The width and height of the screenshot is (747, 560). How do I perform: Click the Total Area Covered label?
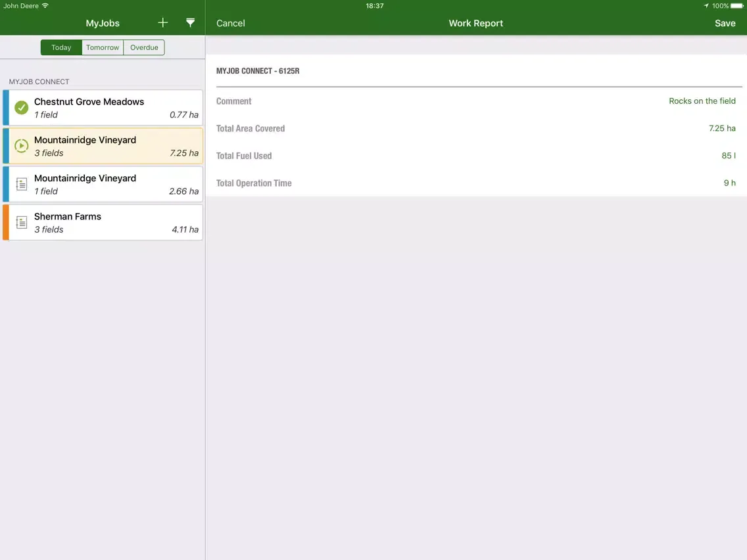(x=251, y=129)
